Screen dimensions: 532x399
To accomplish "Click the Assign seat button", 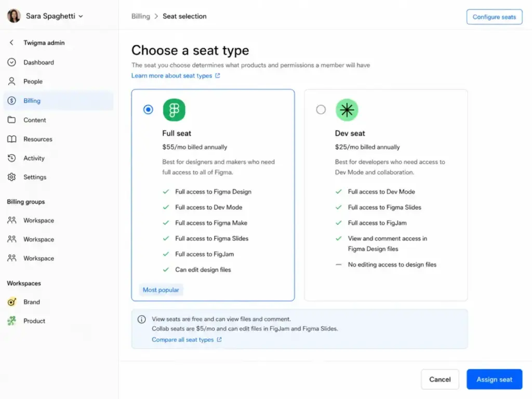I will [x=495, y=379].
